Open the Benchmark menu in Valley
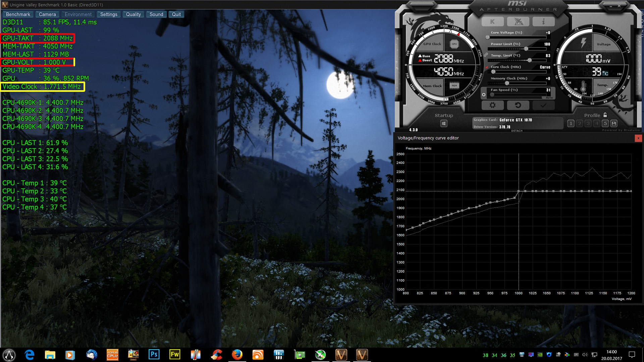The height and width of the screenshot is (362, 644). point(18,14)
